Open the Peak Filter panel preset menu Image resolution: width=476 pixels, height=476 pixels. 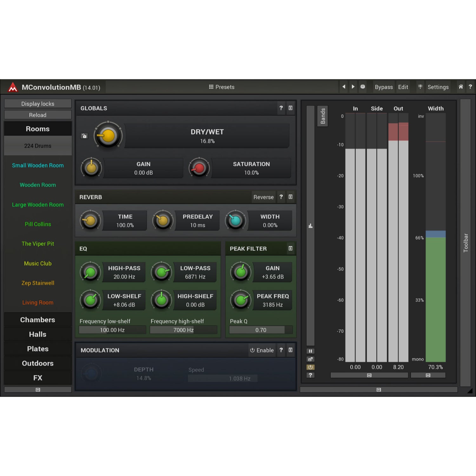[290, 248]
